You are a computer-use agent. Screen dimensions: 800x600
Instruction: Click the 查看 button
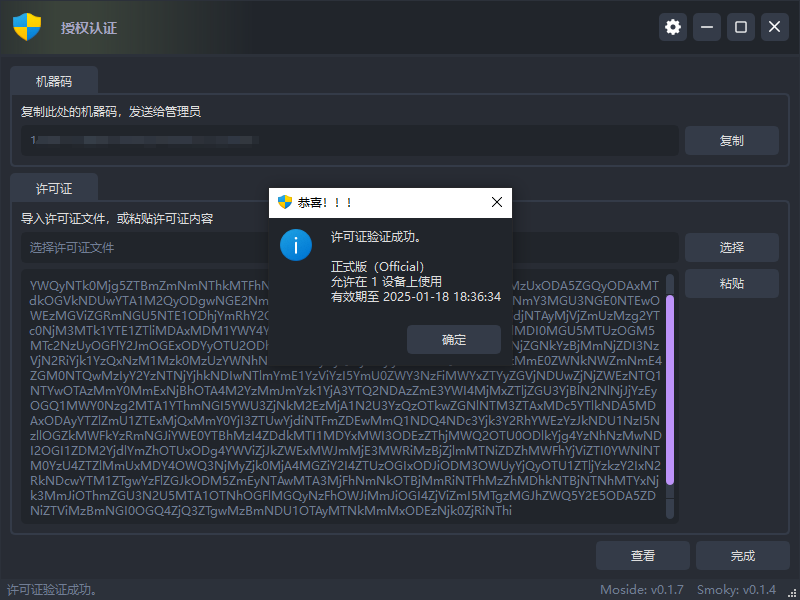coord(643,555)
